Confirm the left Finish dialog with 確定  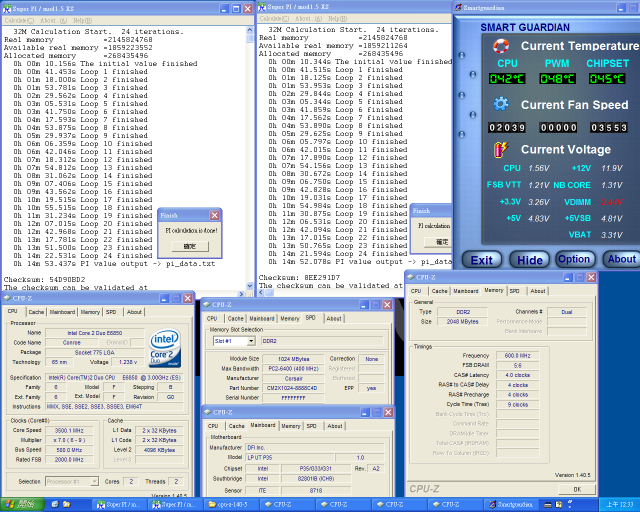(x=190, y=246)
